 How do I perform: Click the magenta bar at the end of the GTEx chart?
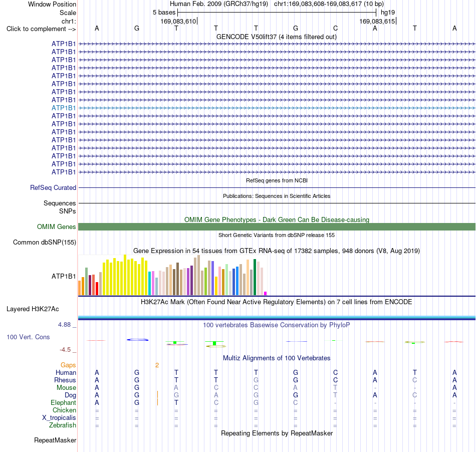point(266,293)
